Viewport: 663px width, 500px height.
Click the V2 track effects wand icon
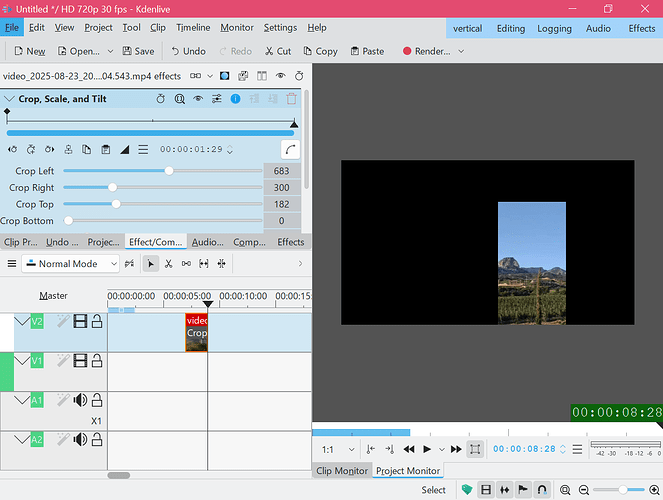(x=62, y=321)
